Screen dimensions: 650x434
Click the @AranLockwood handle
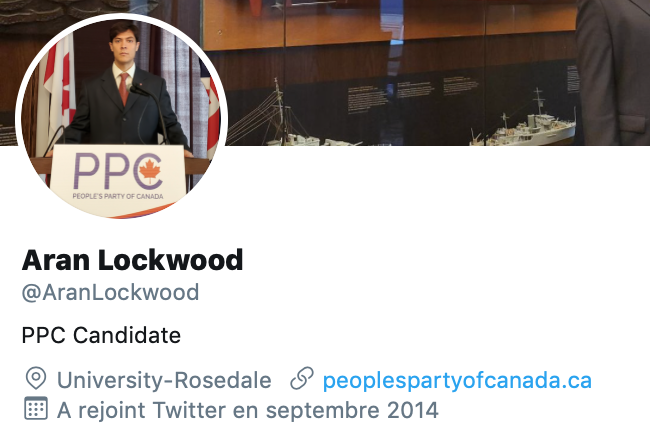110,293
